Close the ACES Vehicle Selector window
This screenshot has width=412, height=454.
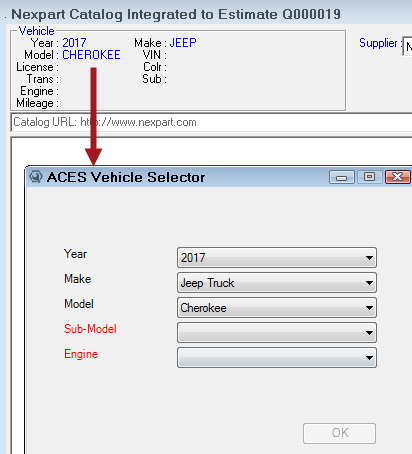[398, 177]
